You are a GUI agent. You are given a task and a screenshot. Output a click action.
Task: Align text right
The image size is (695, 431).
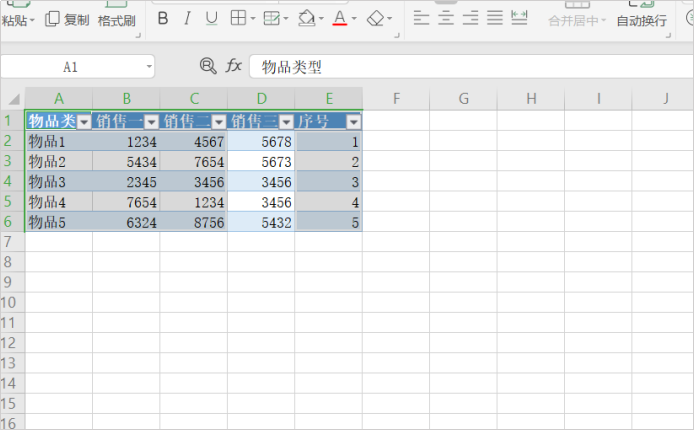pyautogui.click(x=470, y=18)
